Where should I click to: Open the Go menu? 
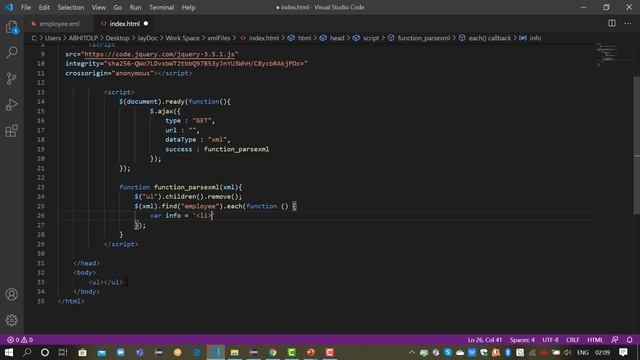[x=118, y=7]
